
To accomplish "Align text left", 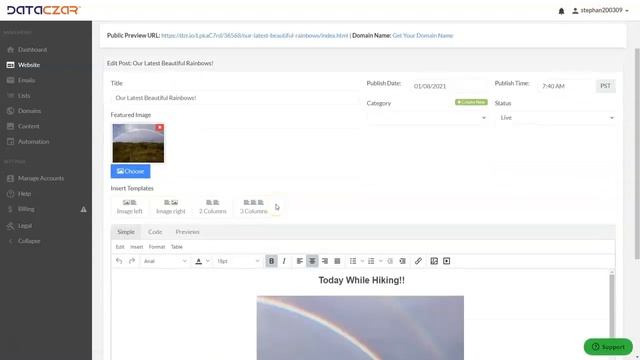I will coord(300,261).
